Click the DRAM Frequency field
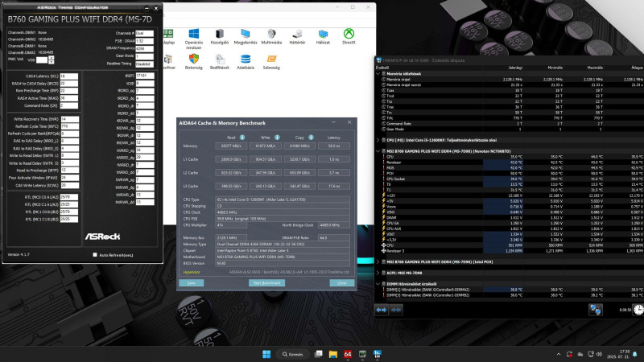The height and width of the screenshot is (362, 644). tap(144, 48)
